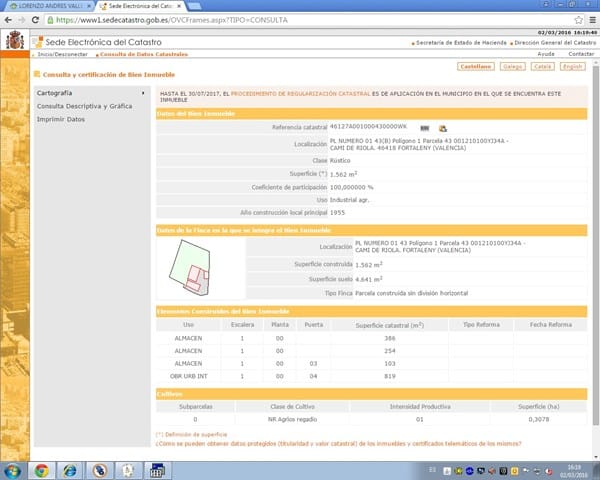
Task: Click the Coeficiente value 100,000000 %
Action: 351,187
